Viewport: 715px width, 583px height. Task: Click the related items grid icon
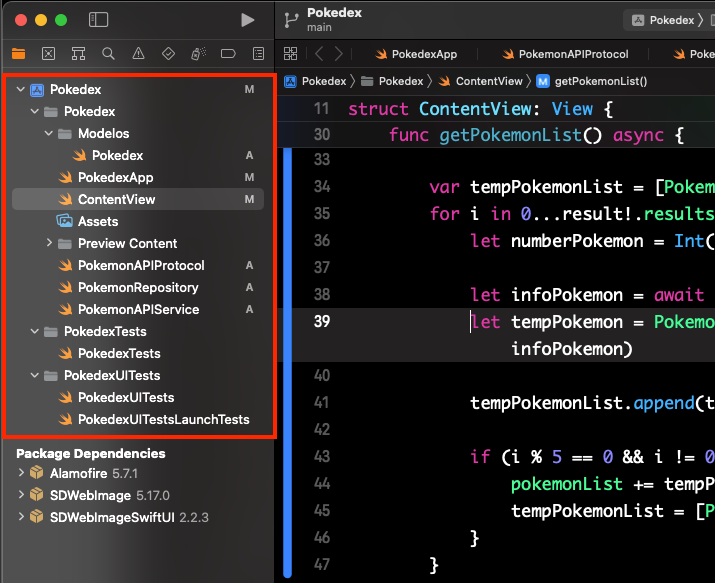(x=290, y=54)
